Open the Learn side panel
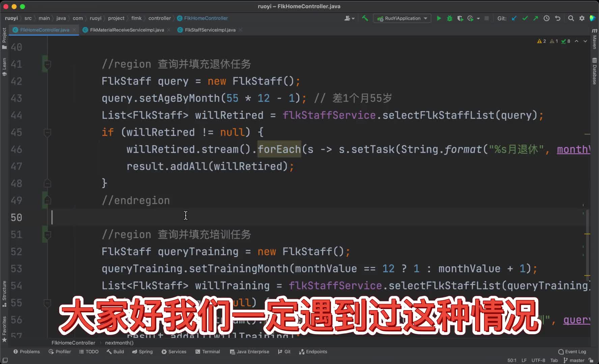This screenshot has height=364, width=599. coord(4,67)
